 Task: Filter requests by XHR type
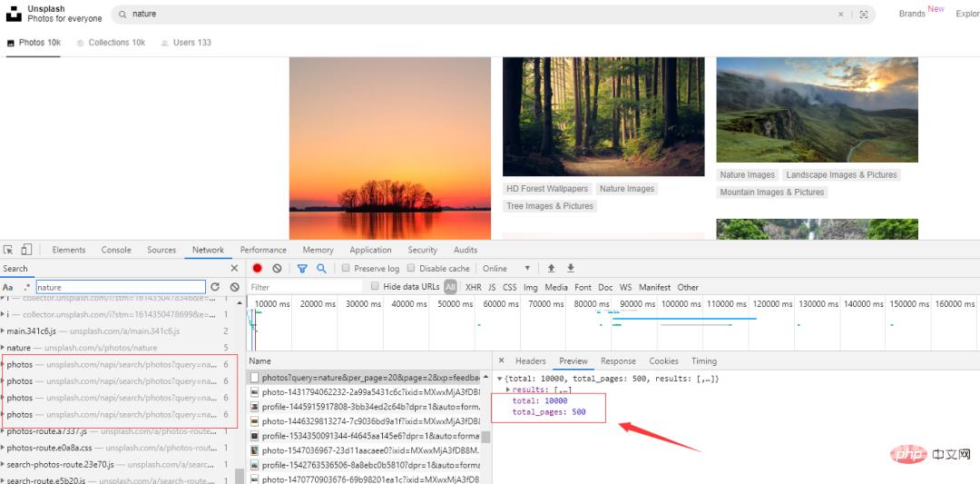pos(473,287)
